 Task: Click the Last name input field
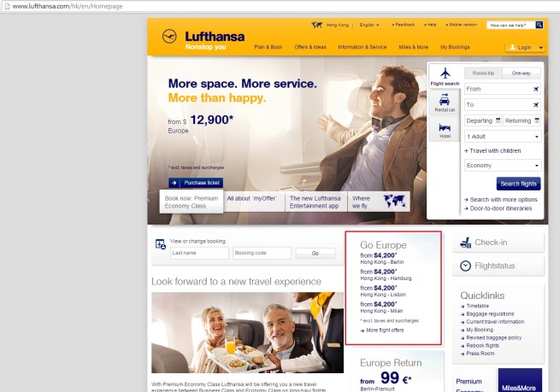(199, 253)
